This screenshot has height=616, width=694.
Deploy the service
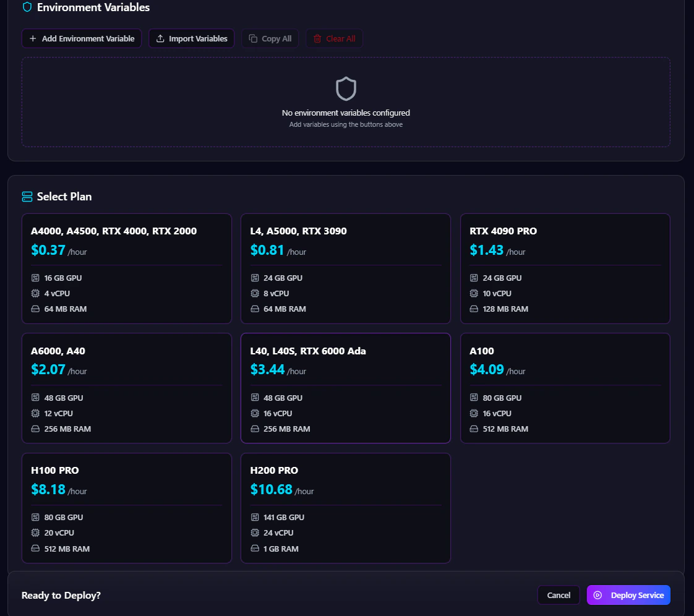coord(628,595)
